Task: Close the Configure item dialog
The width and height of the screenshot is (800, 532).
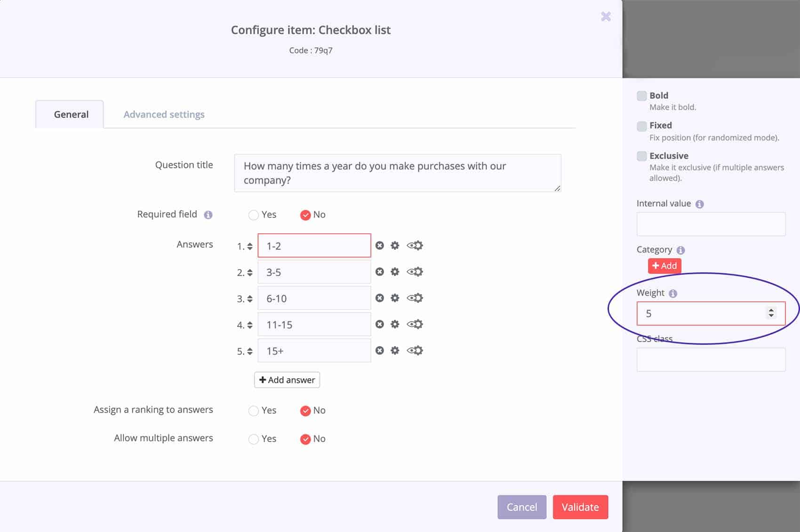Action: click(x=606, y=17)
